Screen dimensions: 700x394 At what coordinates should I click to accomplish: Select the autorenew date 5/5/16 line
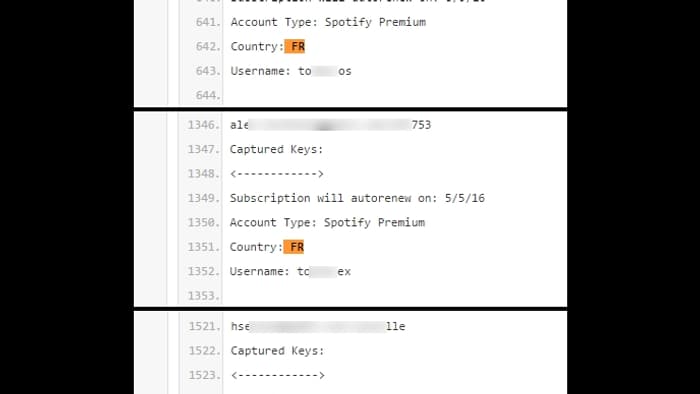pyautogui.click(x=357, y=198)
